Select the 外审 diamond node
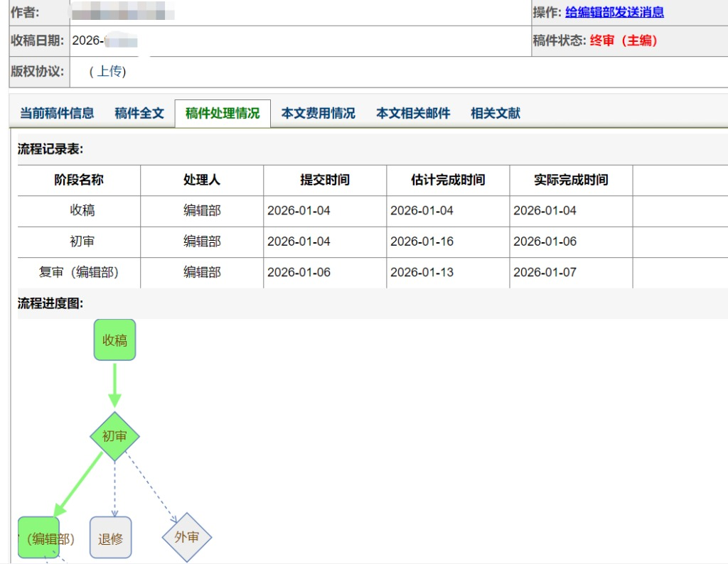728x564 pixels. pyautogui.click(x=186, y=538)
